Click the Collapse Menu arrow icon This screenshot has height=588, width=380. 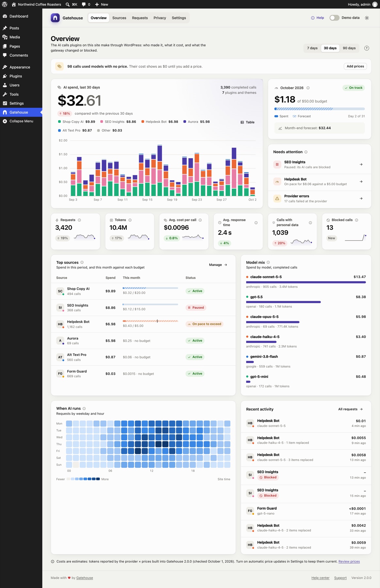click(5, 121)
